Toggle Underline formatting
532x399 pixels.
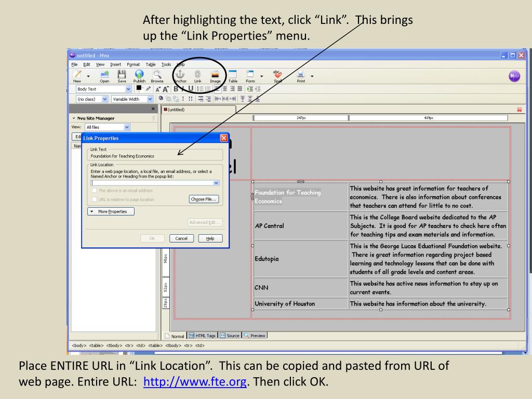point(191,89)
